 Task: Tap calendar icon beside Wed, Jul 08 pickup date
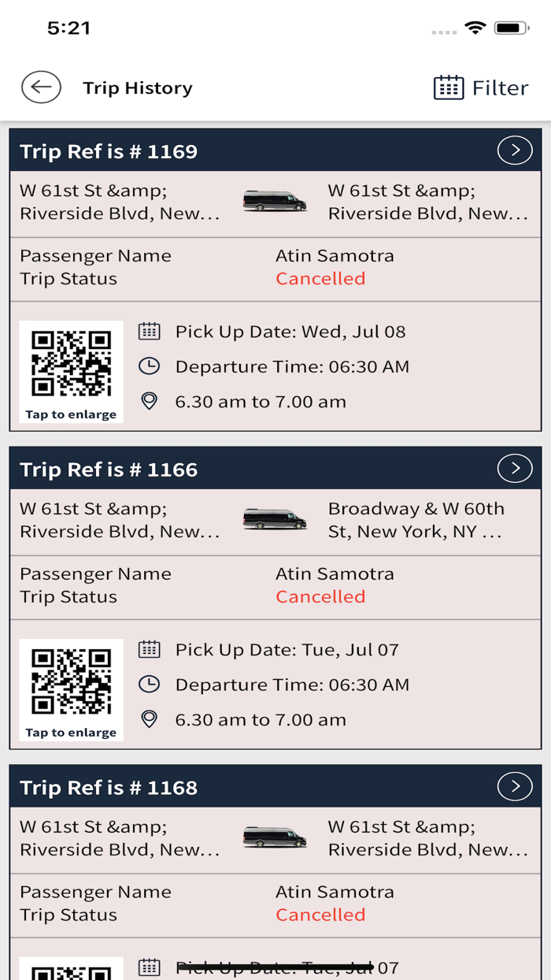click(149, 331)
